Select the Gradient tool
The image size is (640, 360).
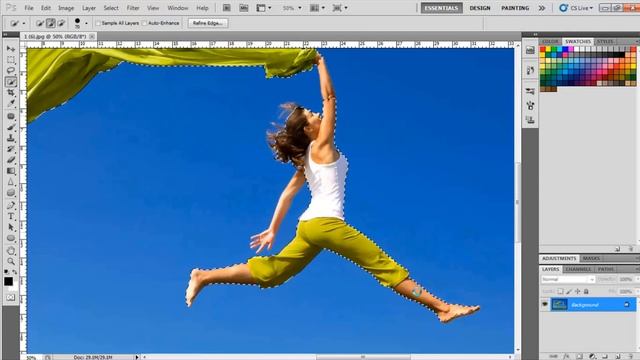[x=11, y=171]
